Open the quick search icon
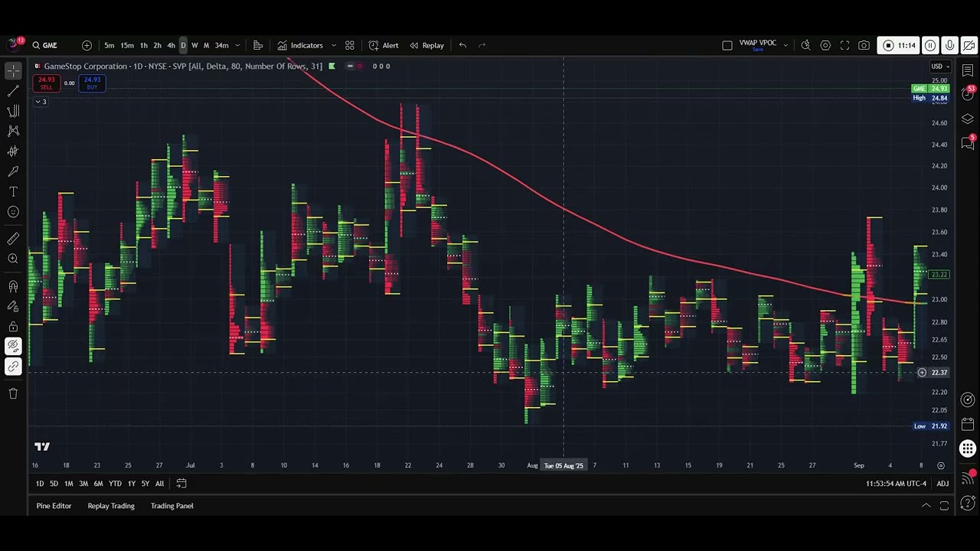Screen dimensions: 980x551 [805, 45]
